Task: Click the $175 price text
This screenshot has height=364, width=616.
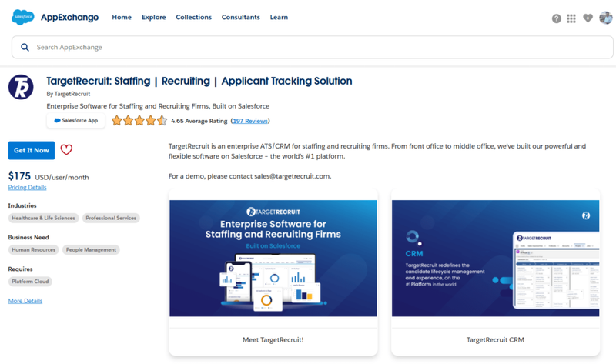Action: click(19, 176)
